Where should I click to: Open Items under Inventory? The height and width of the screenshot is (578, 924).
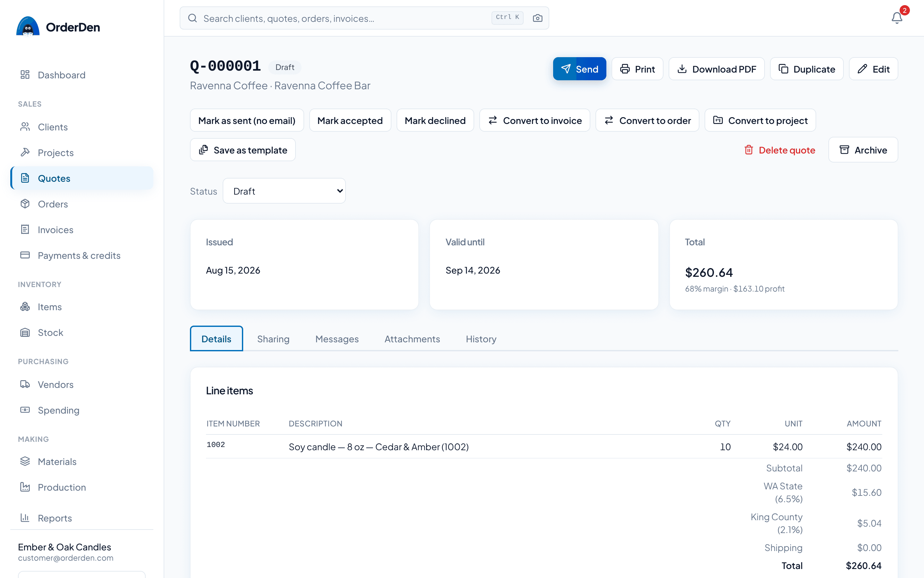[x=82, y=307]
